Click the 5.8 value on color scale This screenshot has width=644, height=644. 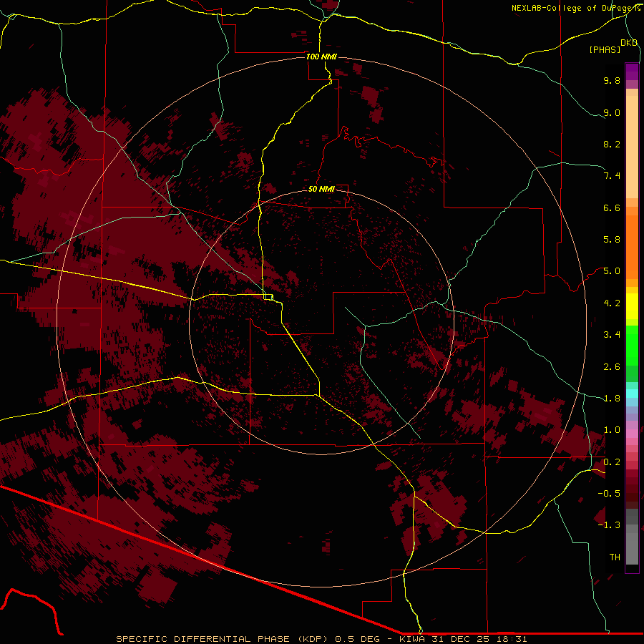(612, 240)
